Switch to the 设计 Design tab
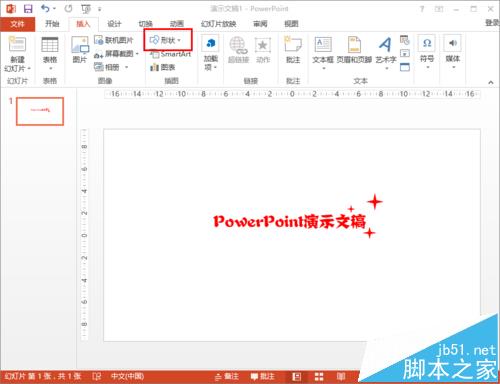The image size is (500, 384). pyautogui.click(x=114, y=24)
